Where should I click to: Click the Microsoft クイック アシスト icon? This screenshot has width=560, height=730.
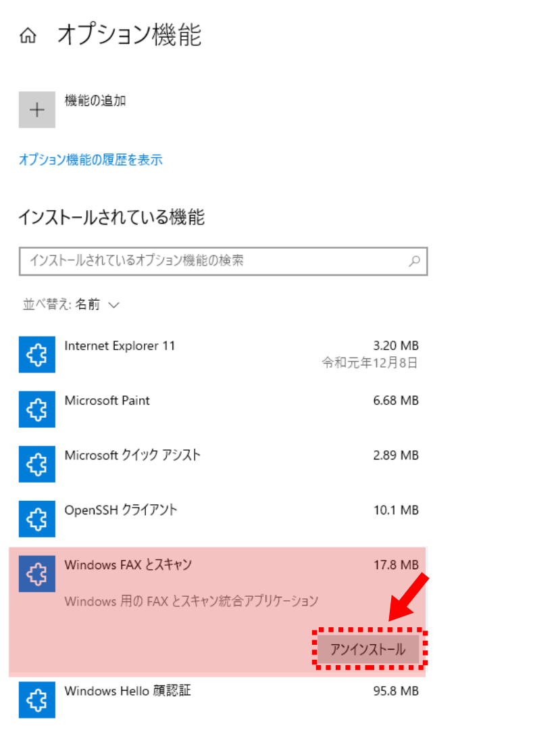click(37, 464)
